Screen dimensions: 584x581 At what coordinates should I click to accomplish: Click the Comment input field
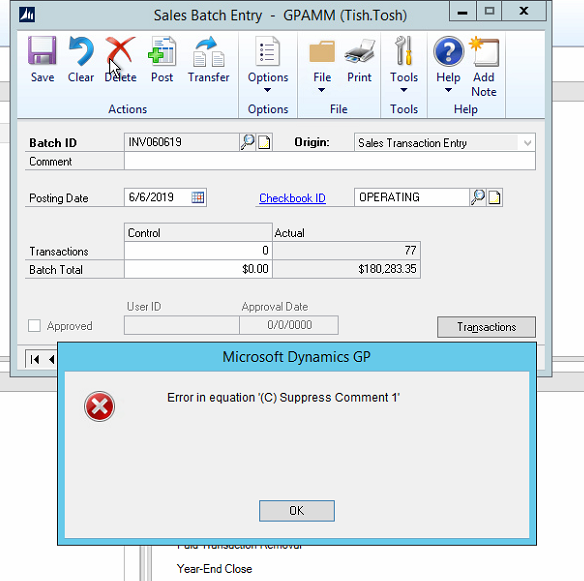tap(330, 161)
